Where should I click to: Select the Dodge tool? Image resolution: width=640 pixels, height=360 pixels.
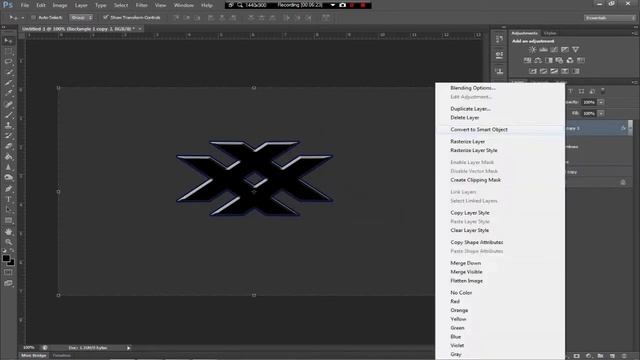click(x=8, y=178)
